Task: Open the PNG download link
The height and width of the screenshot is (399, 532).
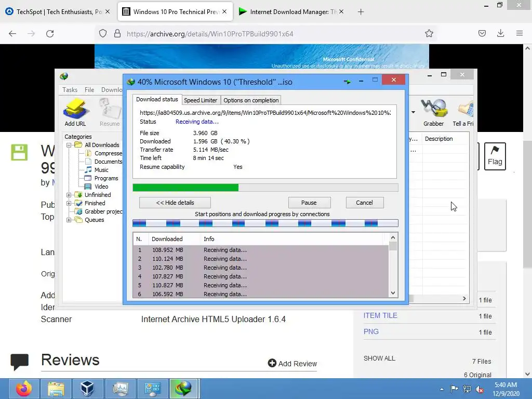Action: (371, 331)
